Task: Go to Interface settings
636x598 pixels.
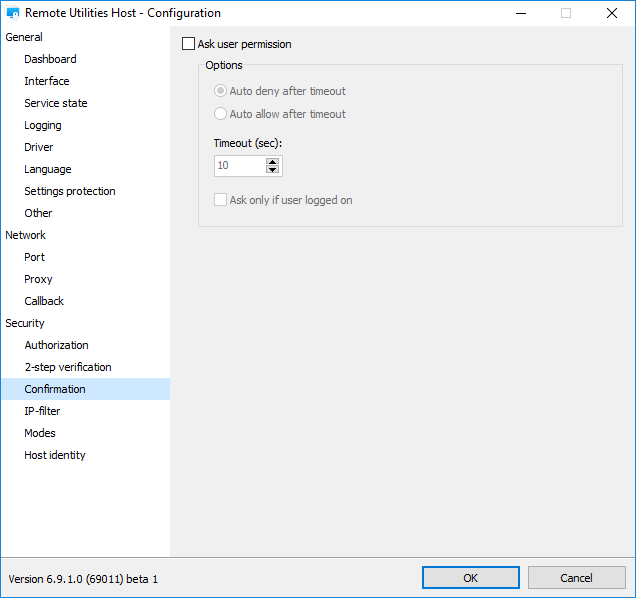Action: tap(47, 81)
